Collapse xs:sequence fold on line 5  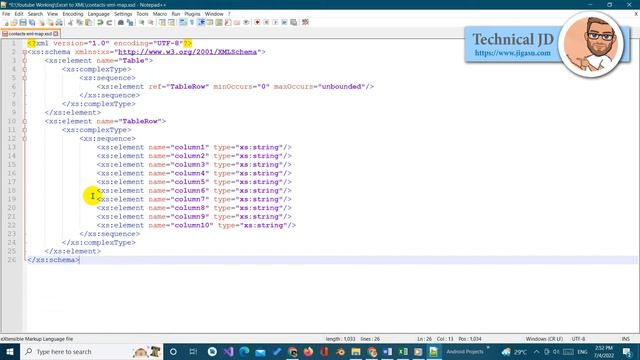[x=25, y=78]
